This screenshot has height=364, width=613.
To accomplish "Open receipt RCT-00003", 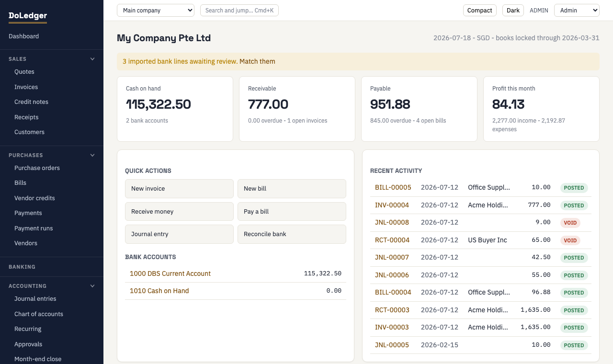I will (392, 310).
